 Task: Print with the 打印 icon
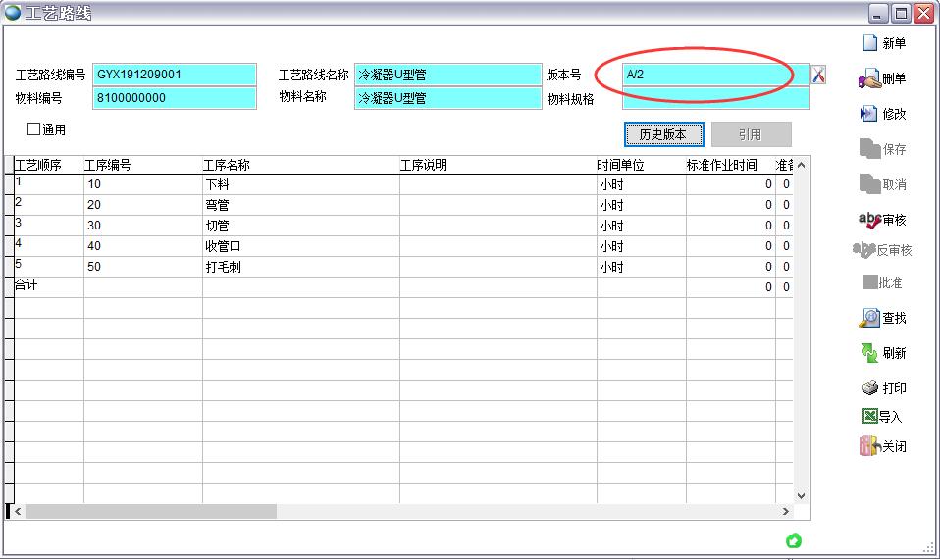[x=868, y=388]
